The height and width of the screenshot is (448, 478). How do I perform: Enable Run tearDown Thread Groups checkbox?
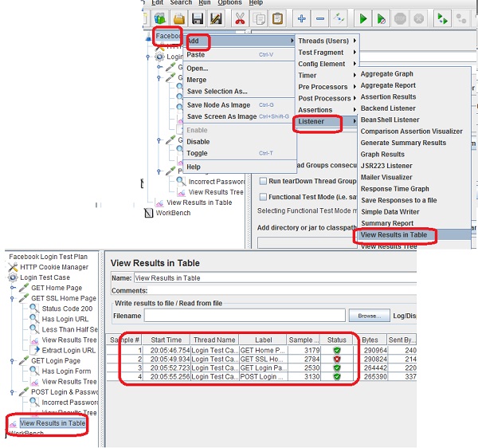tap(263, 181)
